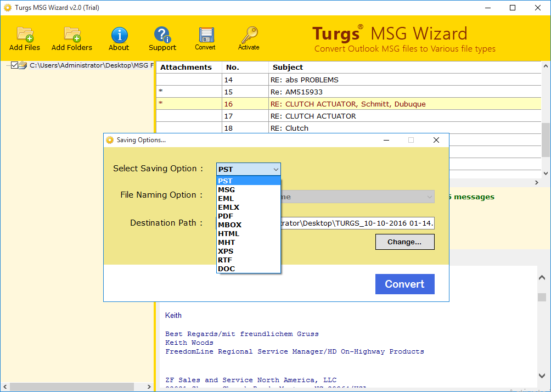This screenshot has height=392, width=551.
Task: Choose DOC from the saving option list
Action: click(x=249, y=268)
